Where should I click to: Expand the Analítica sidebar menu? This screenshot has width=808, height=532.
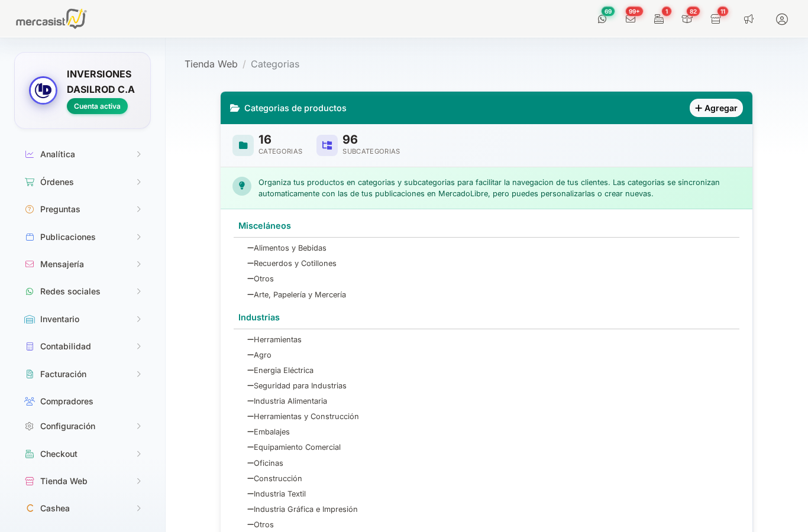click(x=82, y=154)
